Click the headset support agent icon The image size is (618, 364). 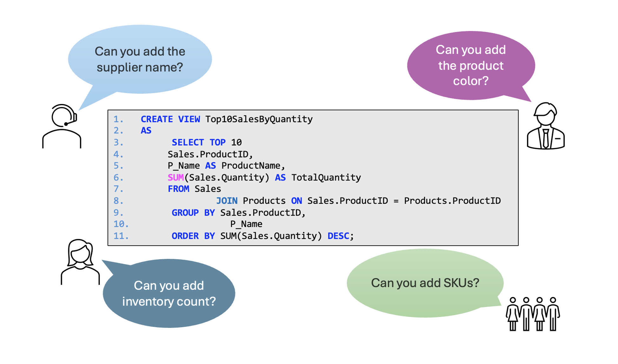62,126
